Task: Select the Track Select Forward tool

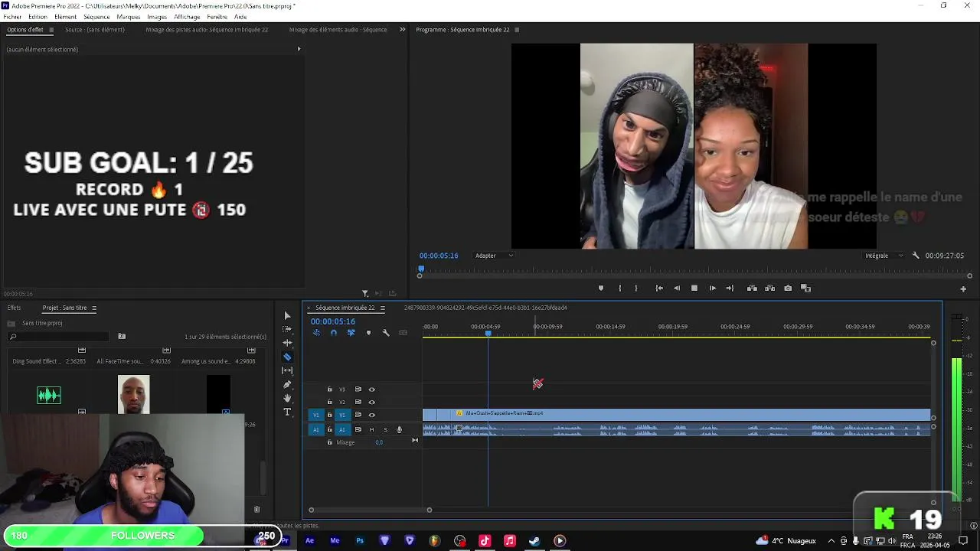Action: tap(287, 329)
